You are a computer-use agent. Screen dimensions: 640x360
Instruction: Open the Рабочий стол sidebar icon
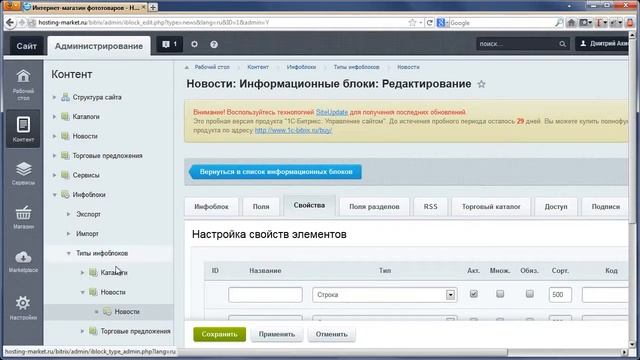coord(23,84)
